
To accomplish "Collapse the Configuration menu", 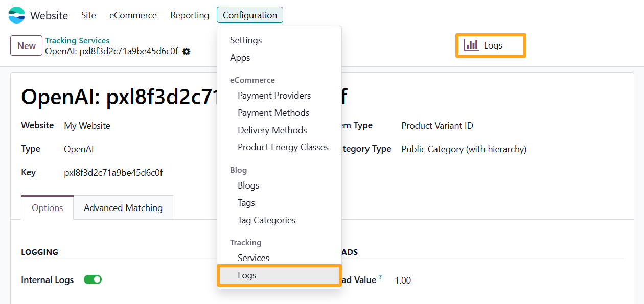I will pos(250,15).
